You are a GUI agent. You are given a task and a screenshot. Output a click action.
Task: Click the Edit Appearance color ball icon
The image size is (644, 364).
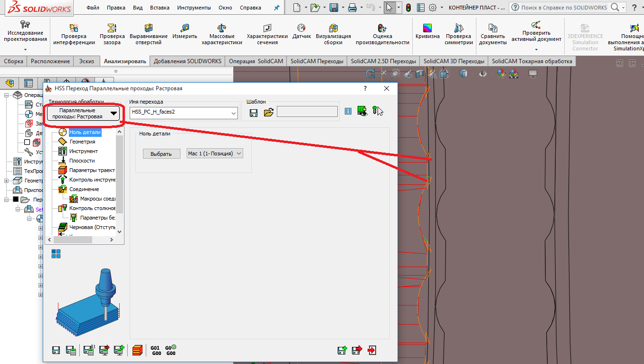coord(502,74)
